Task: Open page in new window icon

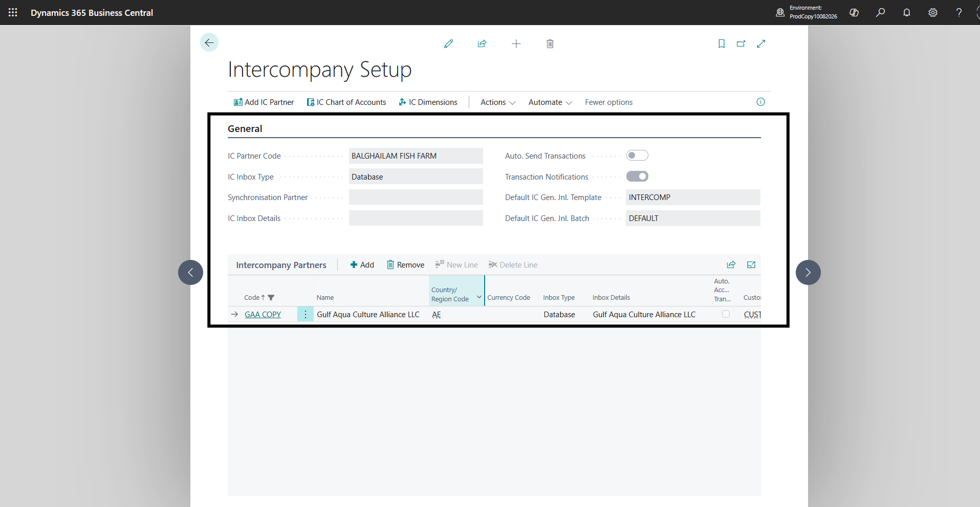Action: [741, 44]
